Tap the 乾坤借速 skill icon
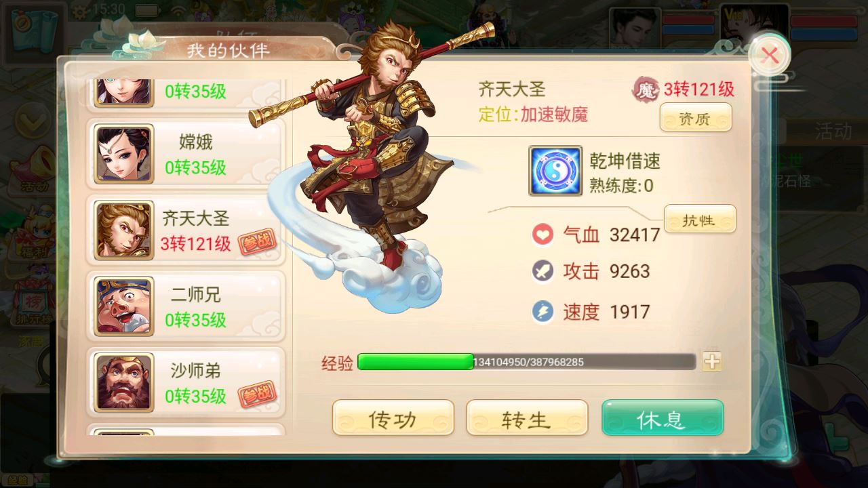 [x=555, y=171]
